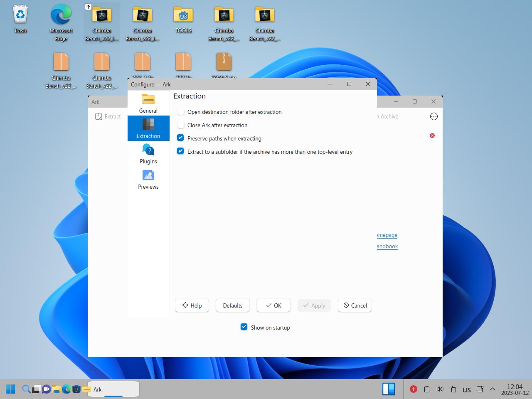Open the file manager from the taskbar
Screen dimensions: 532x399
(x=56, y=389)
